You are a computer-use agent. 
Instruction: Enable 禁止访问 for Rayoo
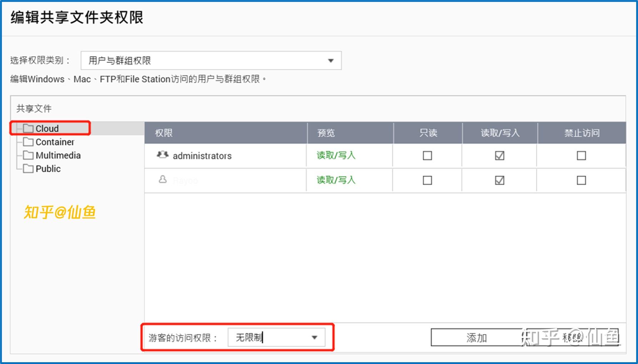click(x=581, y=180)
